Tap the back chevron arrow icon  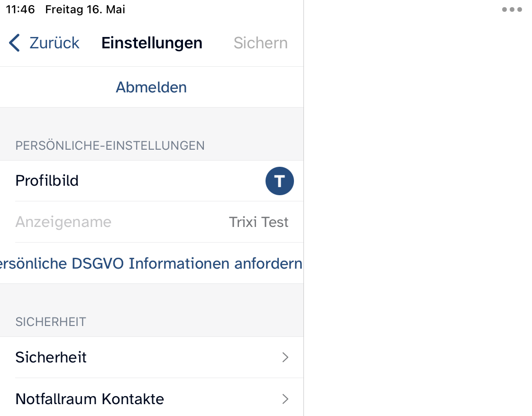tap(15, 43)
